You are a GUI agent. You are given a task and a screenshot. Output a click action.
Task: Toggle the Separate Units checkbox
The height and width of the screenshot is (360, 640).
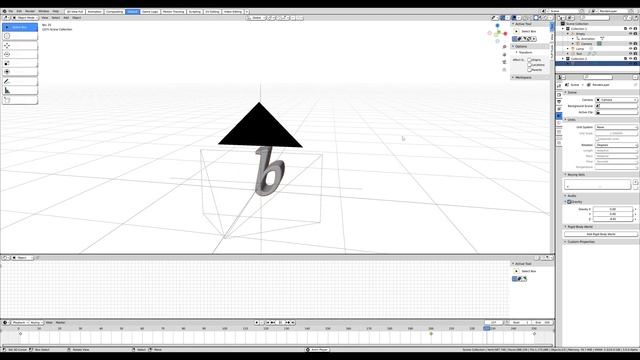pos(597,139)
